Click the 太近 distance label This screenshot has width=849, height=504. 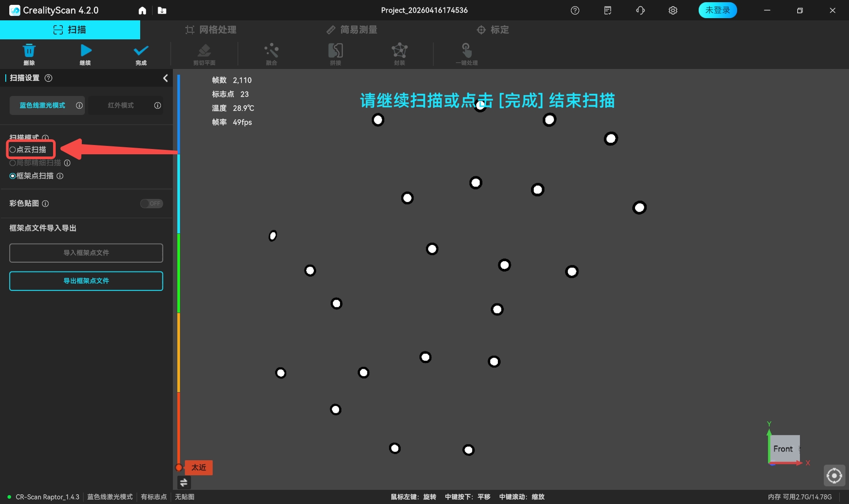click(x=199, y=467)
